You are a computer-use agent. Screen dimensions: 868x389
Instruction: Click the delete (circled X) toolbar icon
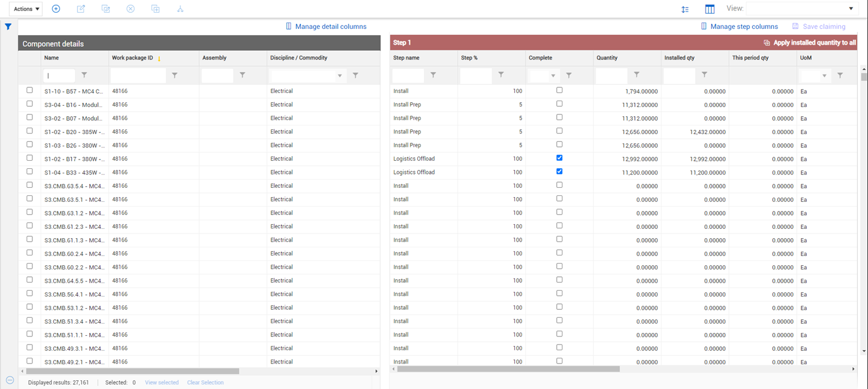(130, 9)
